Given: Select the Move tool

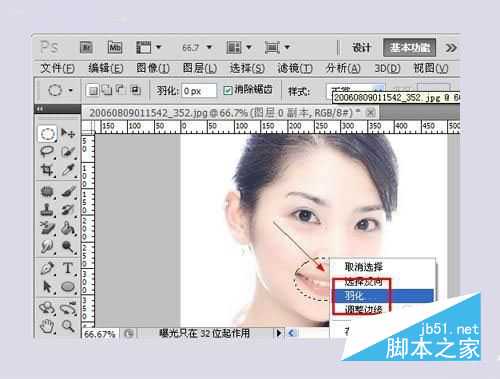Looking at the screenshot, I should click(68, 133).
